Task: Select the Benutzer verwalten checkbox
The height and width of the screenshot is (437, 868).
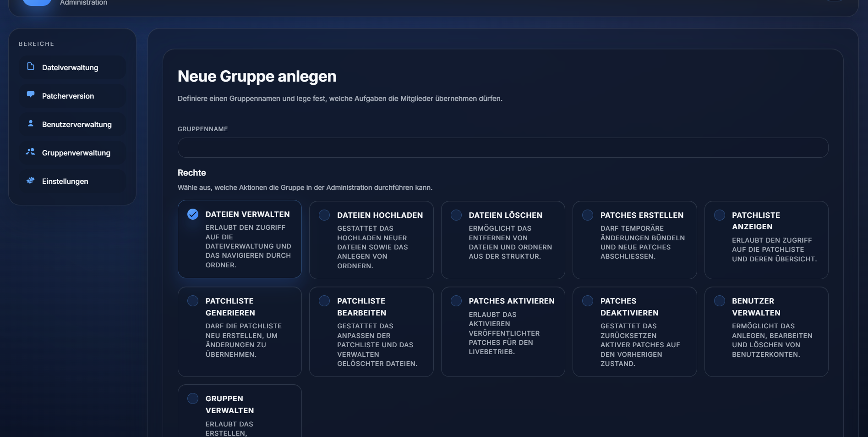Action: [x=720, y=301]
